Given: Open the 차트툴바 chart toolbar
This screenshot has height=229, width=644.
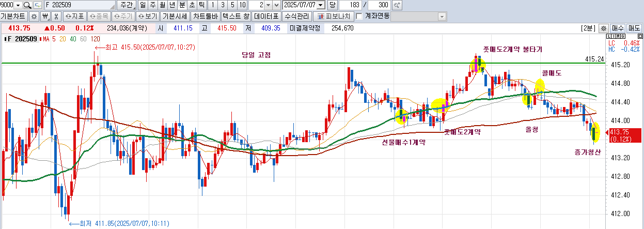Looking at the screenshot, I should (206, 16).
